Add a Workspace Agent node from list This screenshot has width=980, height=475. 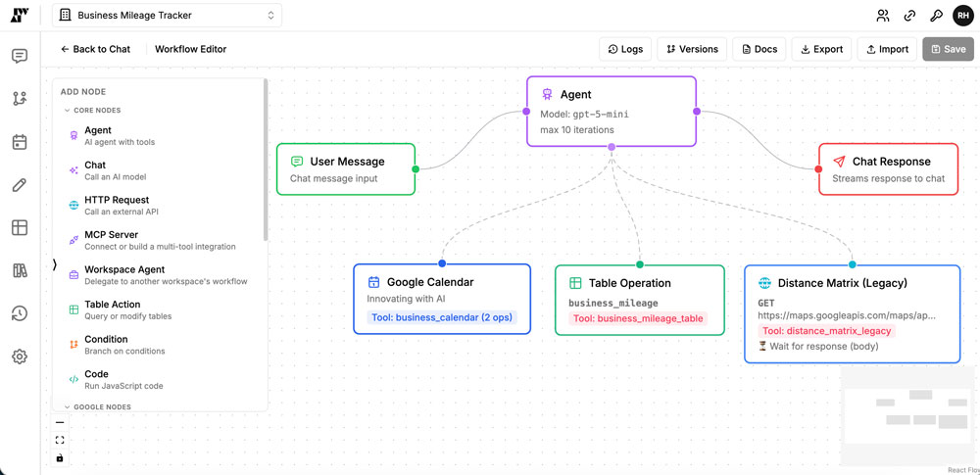(162, 275)
